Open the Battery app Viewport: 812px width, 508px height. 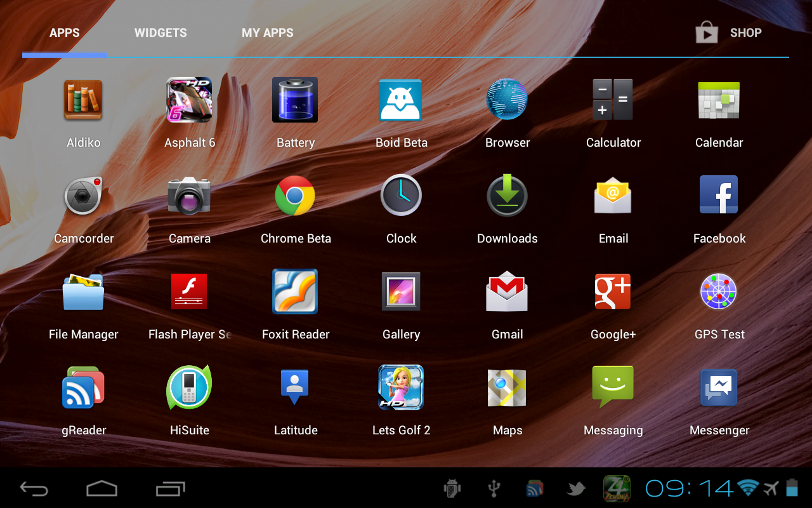(295, 100)
